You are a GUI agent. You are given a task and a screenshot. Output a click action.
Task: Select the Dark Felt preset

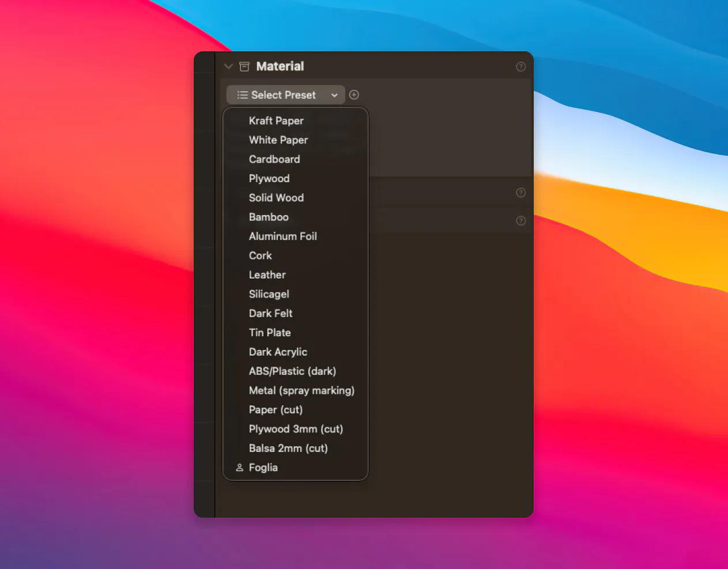click(x=295, y=314)
